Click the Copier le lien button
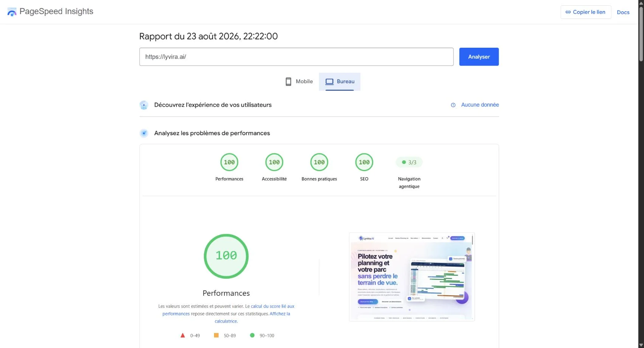This screenshot has height=348, width=644. (x=586, y=12)
